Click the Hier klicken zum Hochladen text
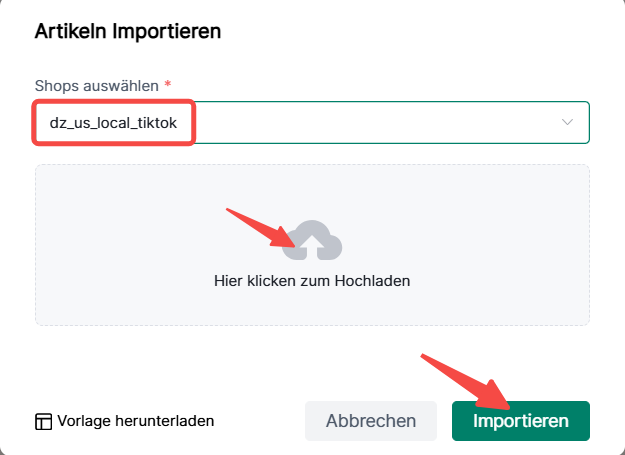The image size is (625, 455). tap(312, 281)
